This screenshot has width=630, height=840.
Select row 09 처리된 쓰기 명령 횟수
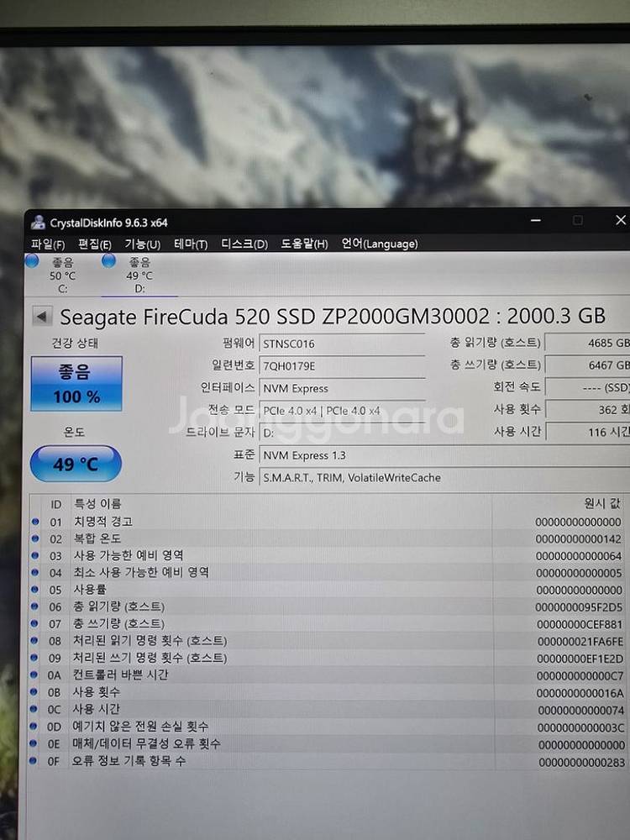click(x=327, y=659)
